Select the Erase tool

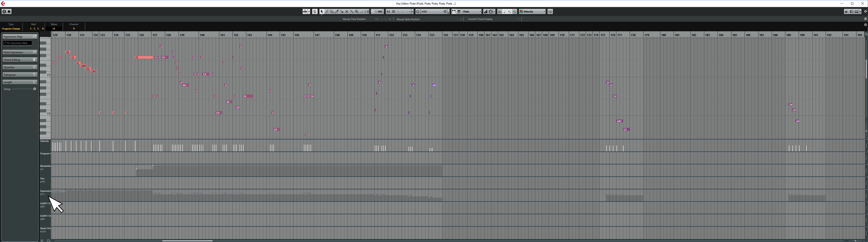pos(332,12)
